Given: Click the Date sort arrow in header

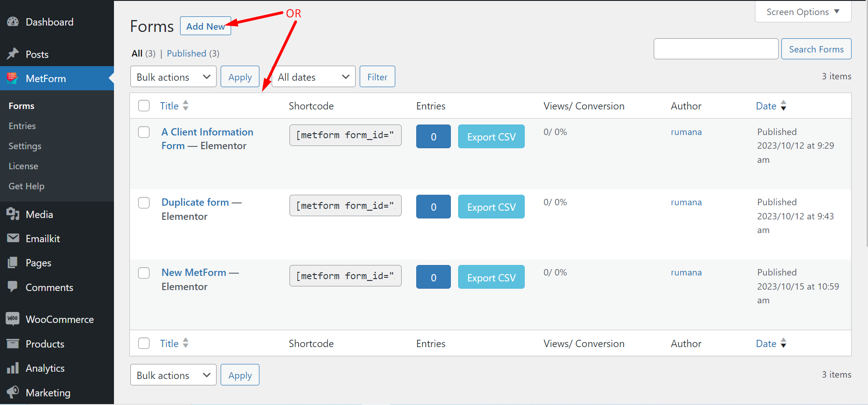Looking at the screenshot, I should tap(783, 105).
